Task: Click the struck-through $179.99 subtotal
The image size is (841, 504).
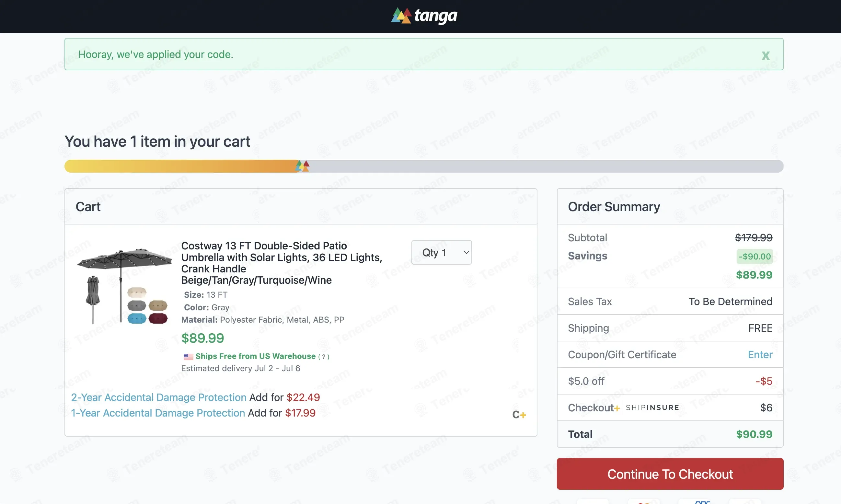Action: [754, 237]
